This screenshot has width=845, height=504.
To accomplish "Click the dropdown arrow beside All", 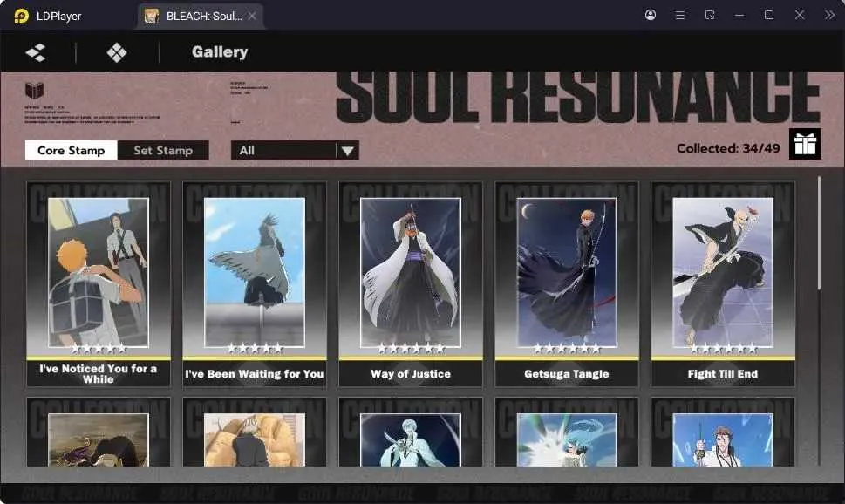I will [348, 151].
